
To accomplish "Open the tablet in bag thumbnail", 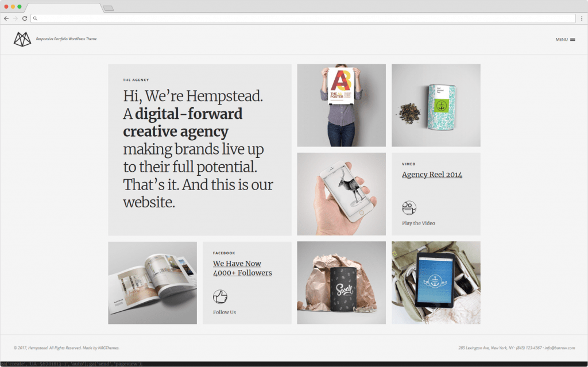I will coord(436,283).
